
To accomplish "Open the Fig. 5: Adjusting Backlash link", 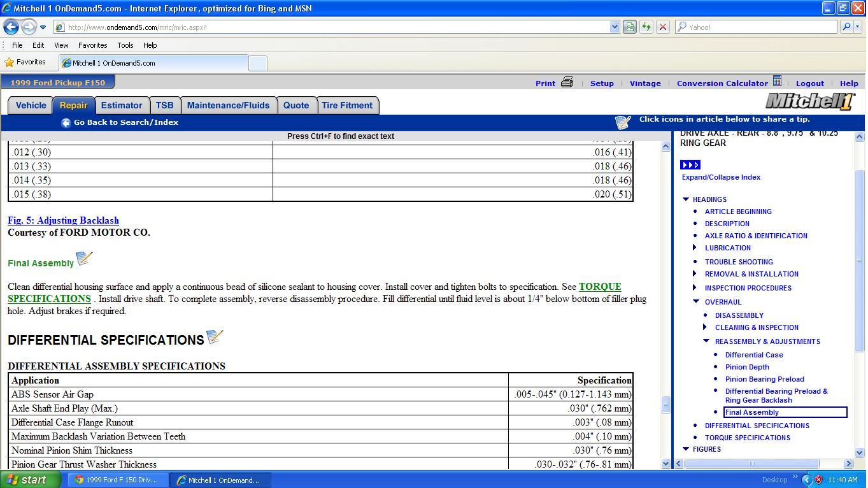I will pyautogui.click(x=63, y=220).
